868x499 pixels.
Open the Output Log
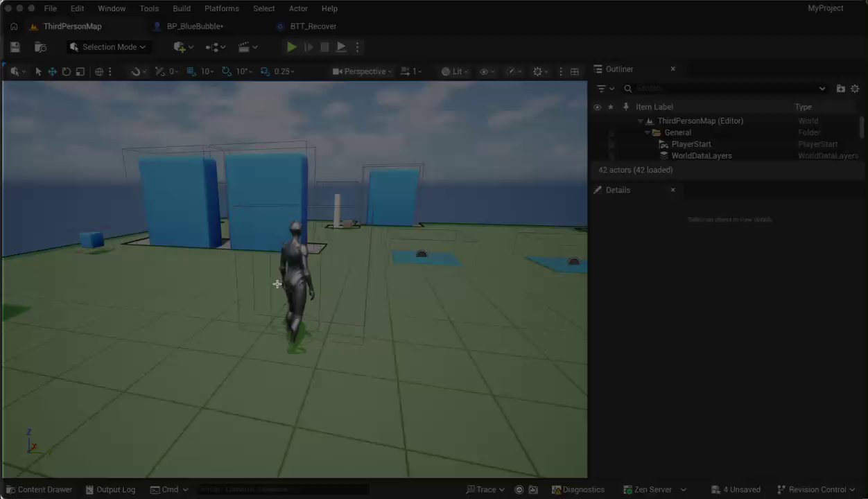click(x=110, y=489)
